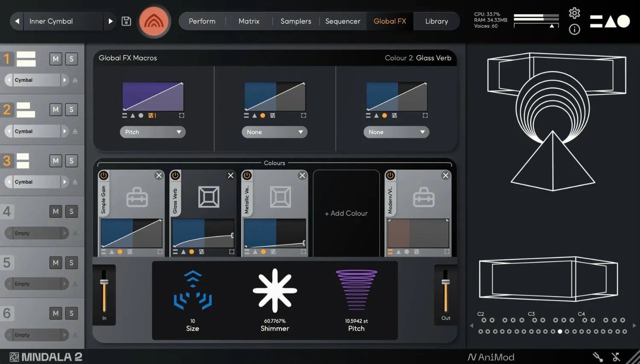This screenshot has width=640, height=364.
Task: Expand the Cymbal sample selector on channel 2
Action: [x=65, y=131]
